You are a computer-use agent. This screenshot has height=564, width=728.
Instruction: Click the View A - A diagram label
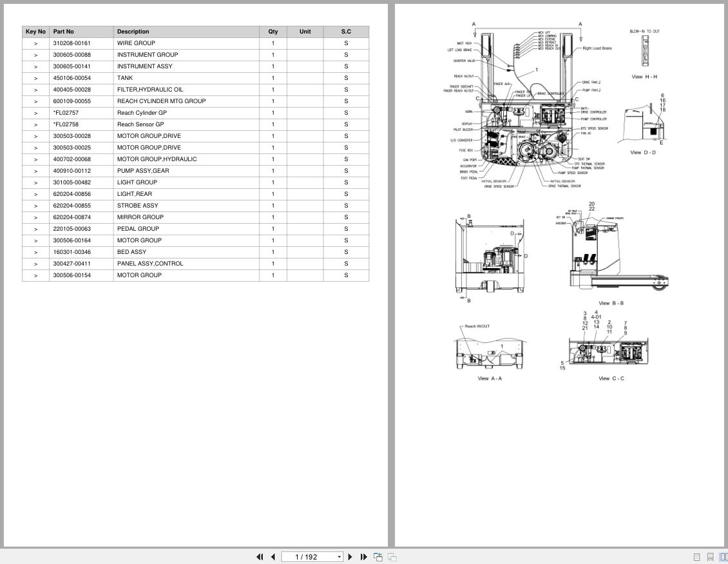point(490,378)
